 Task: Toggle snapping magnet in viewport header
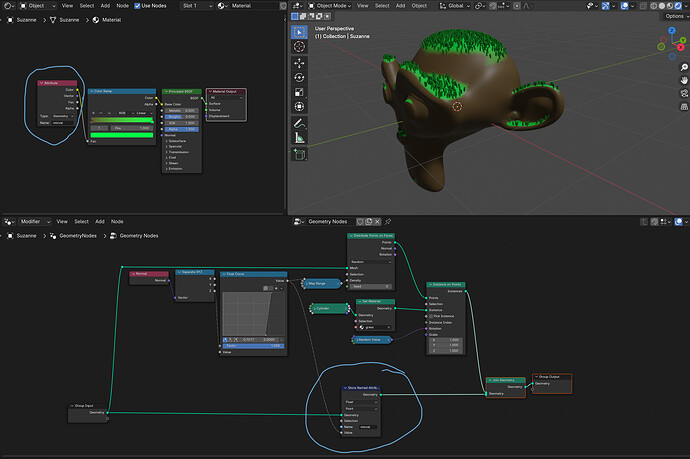(x=493, y=6)
